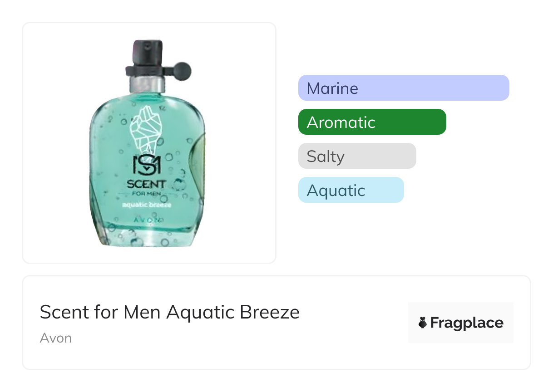This screenshot has height=392, width=553.
Task: Click the SCENT word on bottle label
Action: coord(147,185)
